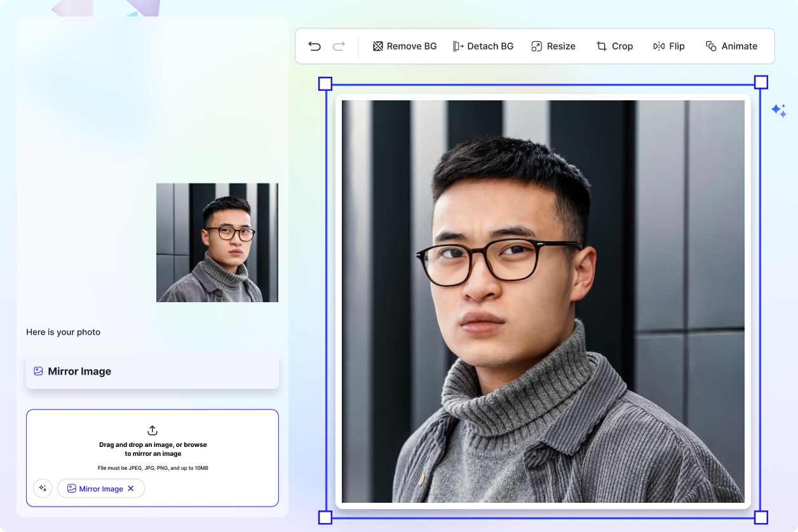798x532 pixels.
Task: Click the sparkles button near the upload box
Action: (x=43, y=488)
